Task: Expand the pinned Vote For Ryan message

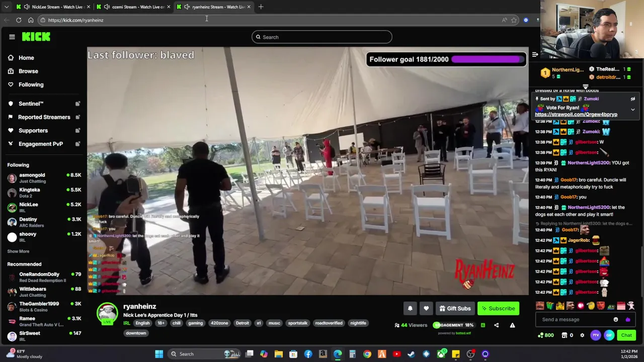Action: [633, 109]
